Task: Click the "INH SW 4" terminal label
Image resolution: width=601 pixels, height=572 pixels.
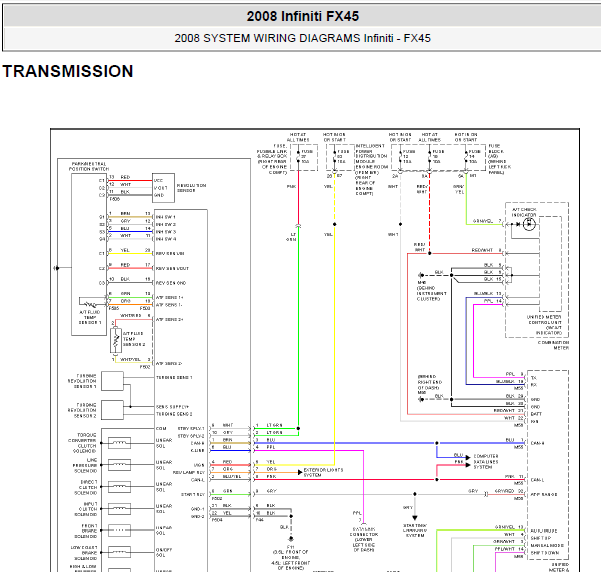Action: coord(166,239)
